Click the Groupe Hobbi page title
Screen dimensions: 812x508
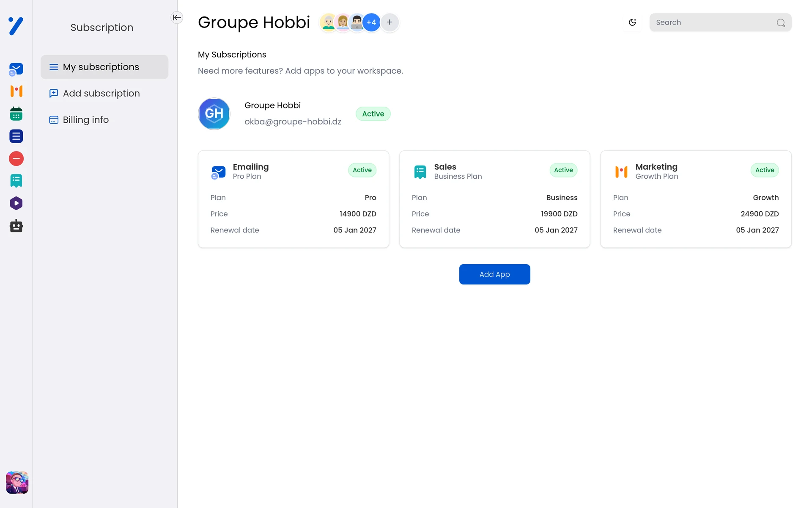click(254, 22)
